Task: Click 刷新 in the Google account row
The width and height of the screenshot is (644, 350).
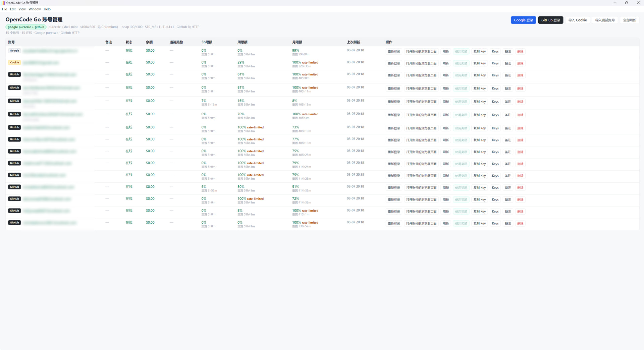Action: coord(446,51)
